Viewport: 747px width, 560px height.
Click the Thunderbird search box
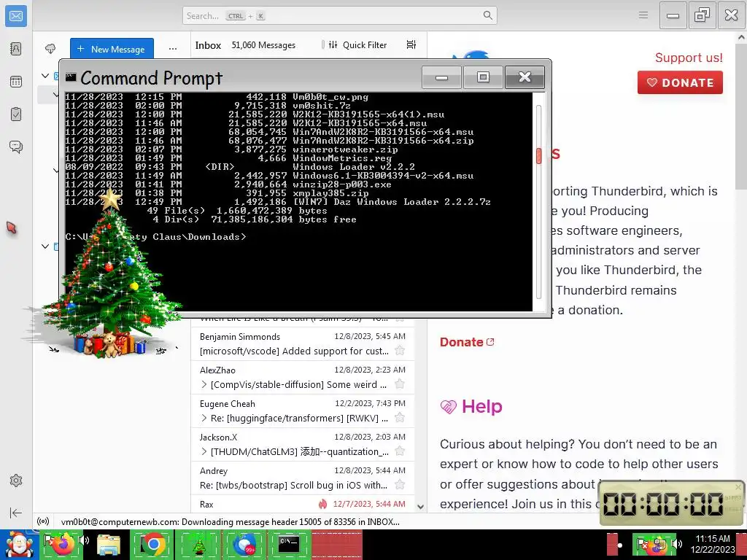click(x=340, y=16)
